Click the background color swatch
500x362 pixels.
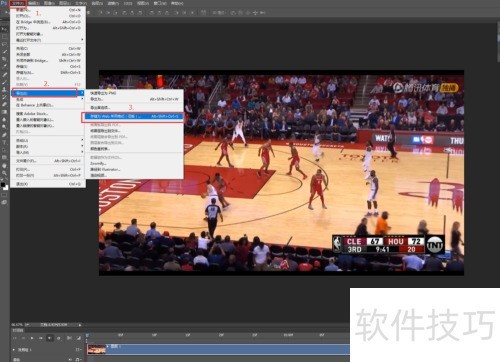point(6,188)
